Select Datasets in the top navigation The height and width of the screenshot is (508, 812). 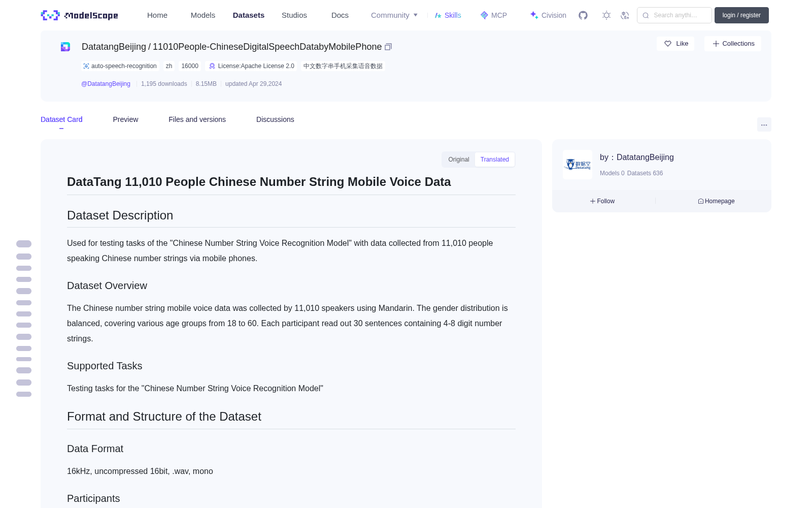click(x=249, y=15)
